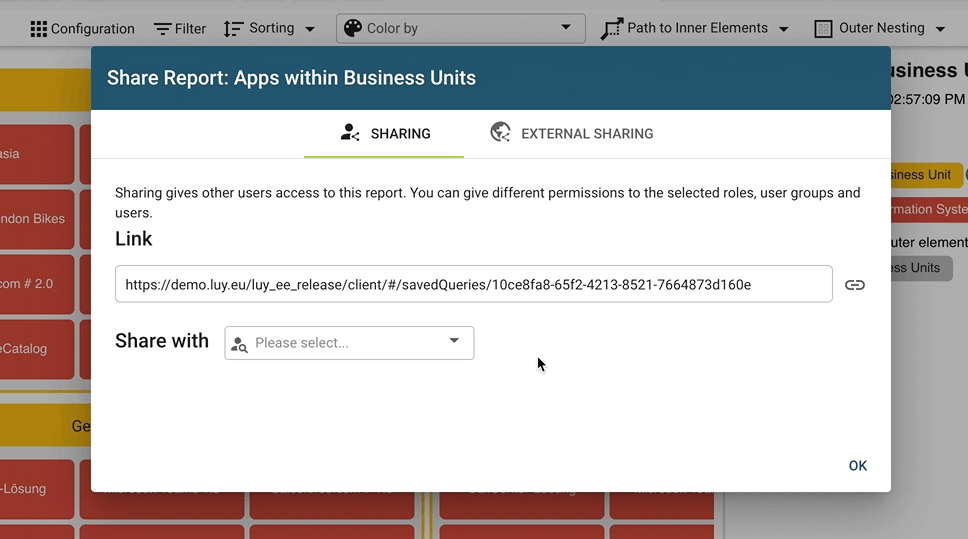This screenshot has height=539, width=968.
Task: Switch to the External Sharing tab
Action: coord(572,134)
